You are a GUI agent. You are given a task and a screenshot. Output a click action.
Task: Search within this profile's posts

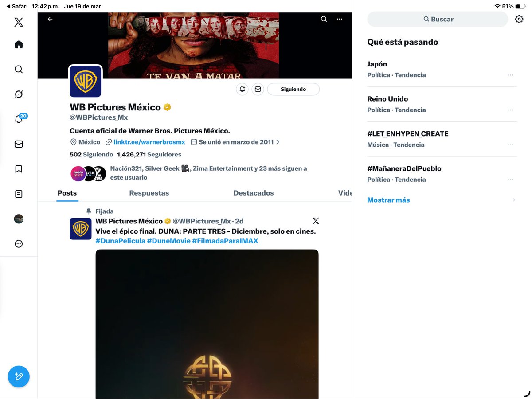click(324, 19)
